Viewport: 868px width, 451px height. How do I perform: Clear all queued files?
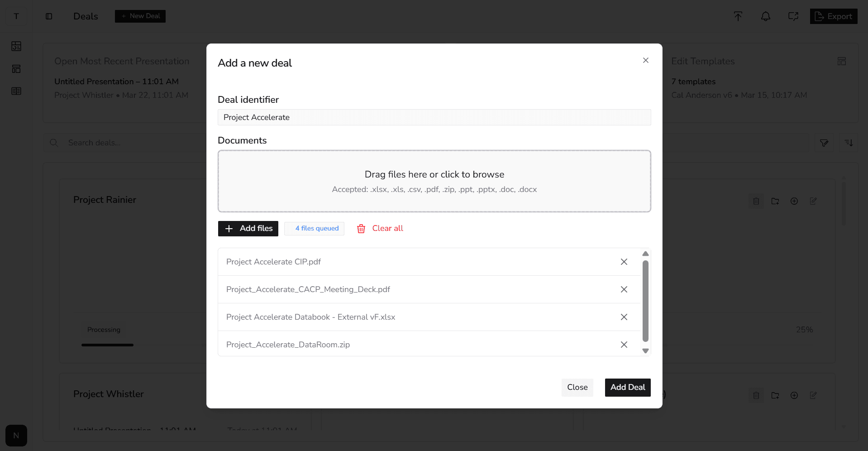380,228
